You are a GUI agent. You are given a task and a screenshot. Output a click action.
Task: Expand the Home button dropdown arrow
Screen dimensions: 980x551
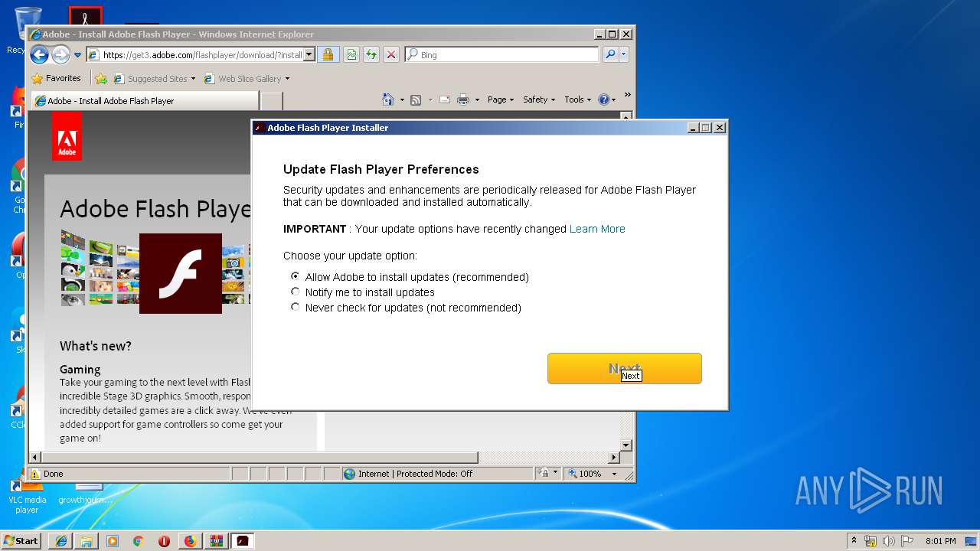[402, 99]
